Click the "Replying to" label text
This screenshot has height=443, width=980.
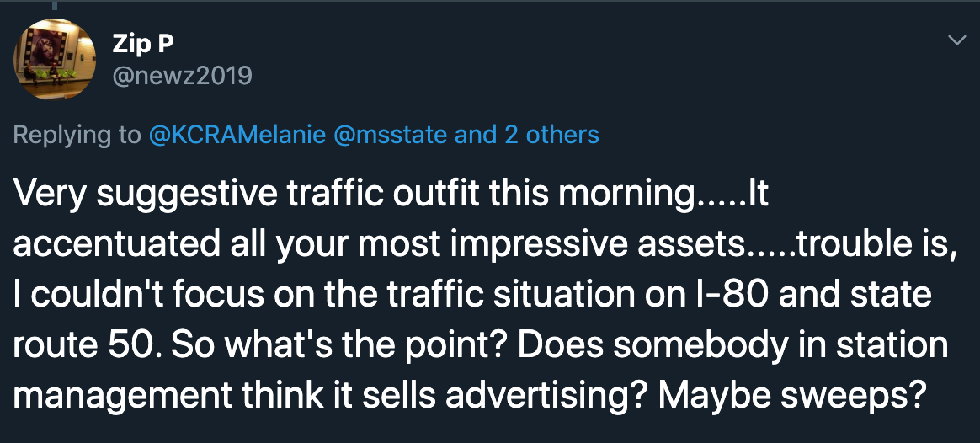77,135
